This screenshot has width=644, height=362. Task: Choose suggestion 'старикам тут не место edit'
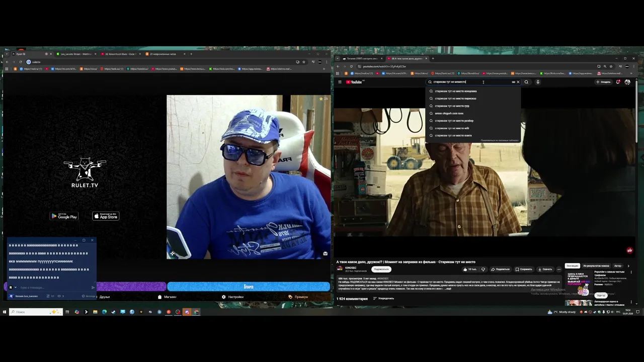coord(473,128)
